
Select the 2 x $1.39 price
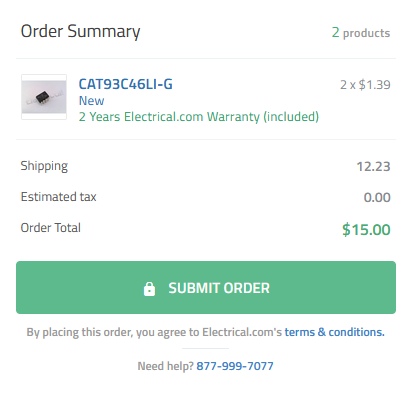[x=365, y=85]
